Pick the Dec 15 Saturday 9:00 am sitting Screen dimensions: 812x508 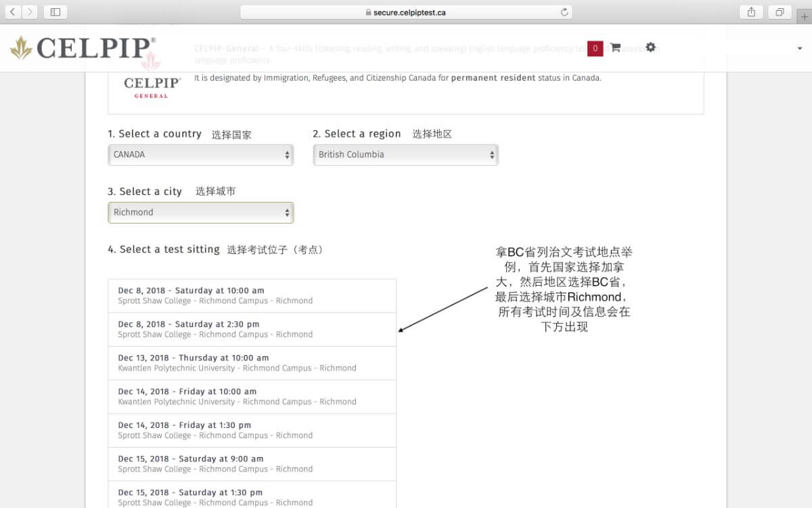[252, 464]
